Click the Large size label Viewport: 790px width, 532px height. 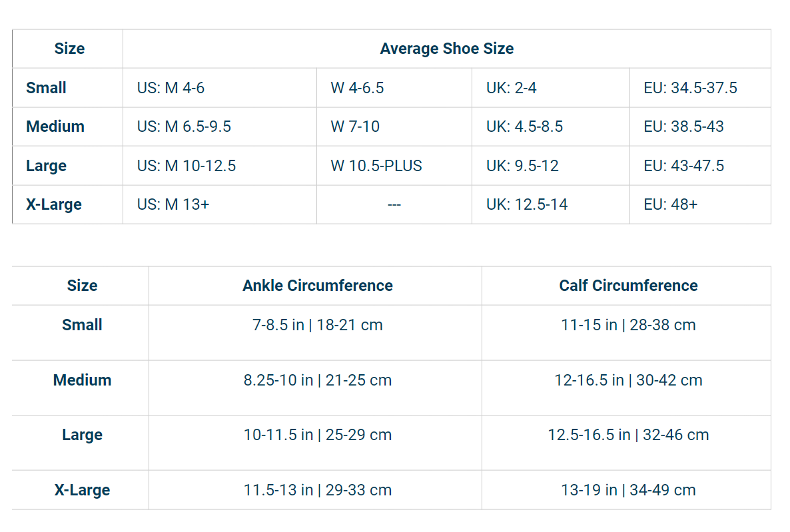pyautogui.click(x=45, y=165)
